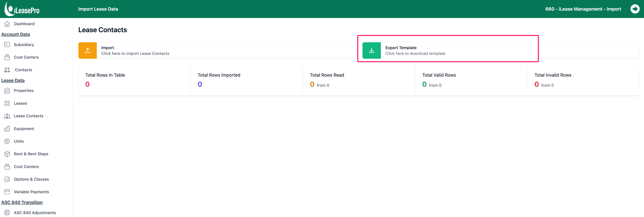Click the Subsidiary terminal icon
644x217 pixels.
pyautogui.click(x=7, y=44)
